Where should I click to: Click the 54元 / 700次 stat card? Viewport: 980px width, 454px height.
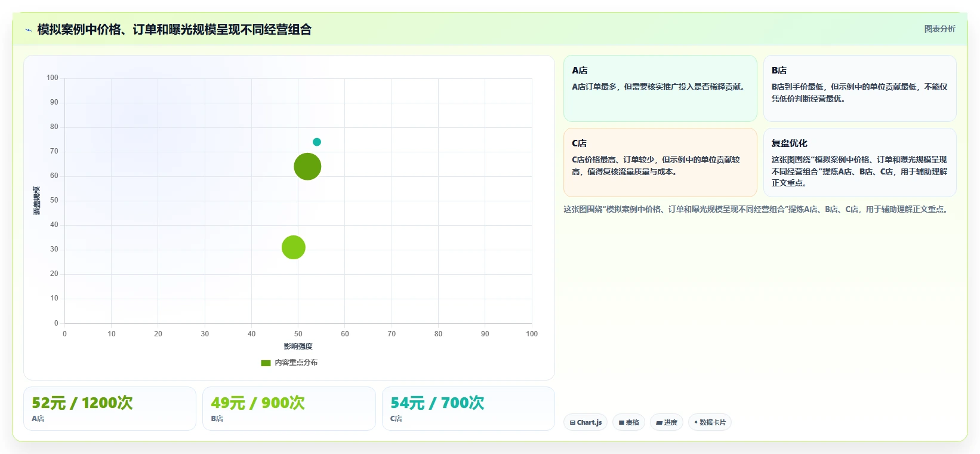[x=469, y=409]
